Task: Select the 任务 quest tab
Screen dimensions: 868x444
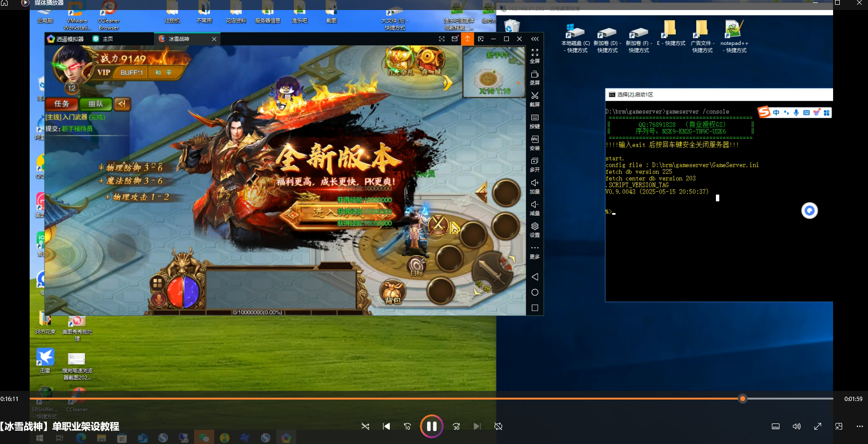Action: pos(62,104)
